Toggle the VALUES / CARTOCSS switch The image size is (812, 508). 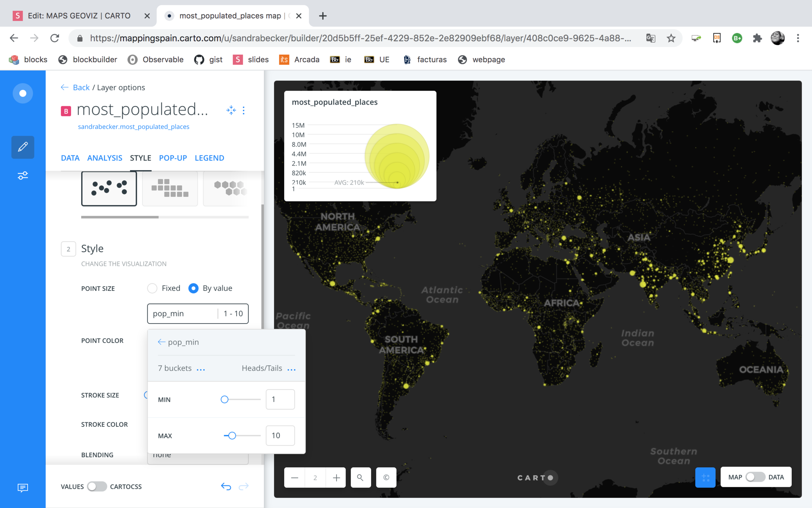pyautogui.click(x=97, y=487)
